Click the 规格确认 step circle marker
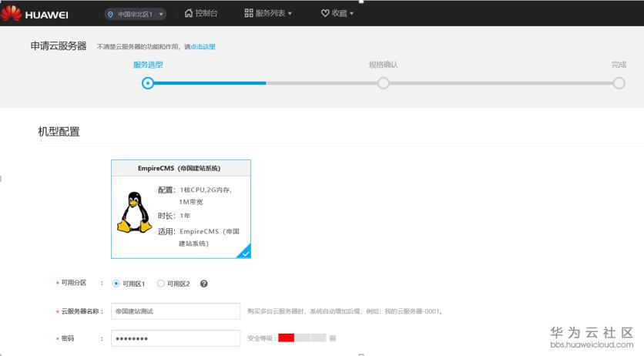 [383, 83]
